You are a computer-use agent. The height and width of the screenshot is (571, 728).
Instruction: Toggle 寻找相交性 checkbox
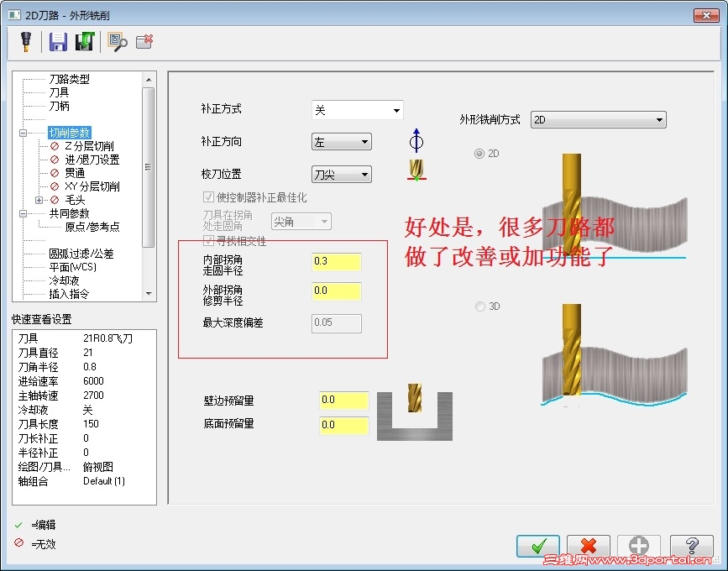(208, 240)
